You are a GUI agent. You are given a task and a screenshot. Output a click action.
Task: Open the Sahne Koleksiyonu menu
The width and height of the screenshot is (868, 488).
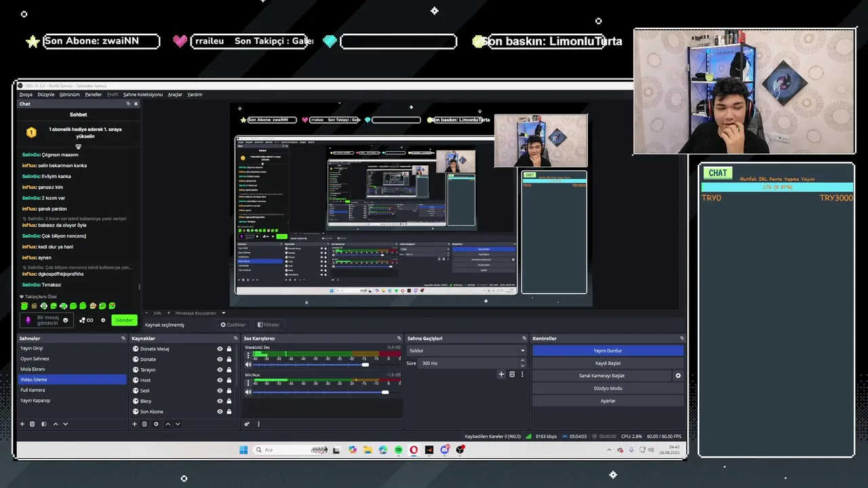143,94
